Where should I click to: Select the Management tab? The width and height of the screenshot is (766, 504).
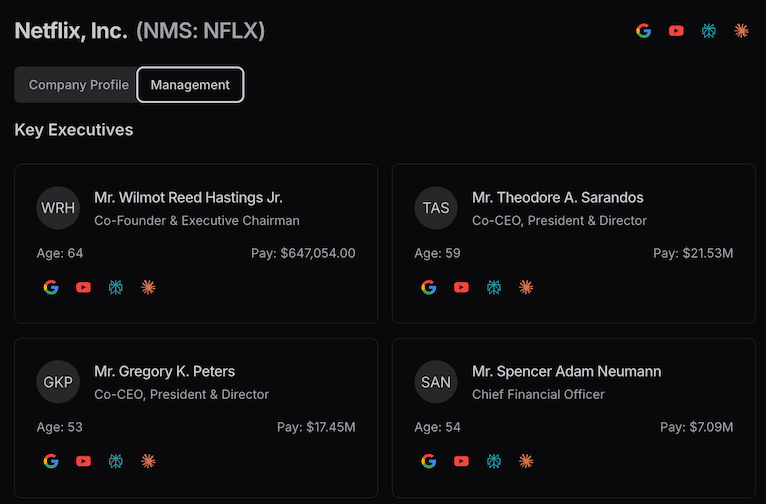coord(190,85)
